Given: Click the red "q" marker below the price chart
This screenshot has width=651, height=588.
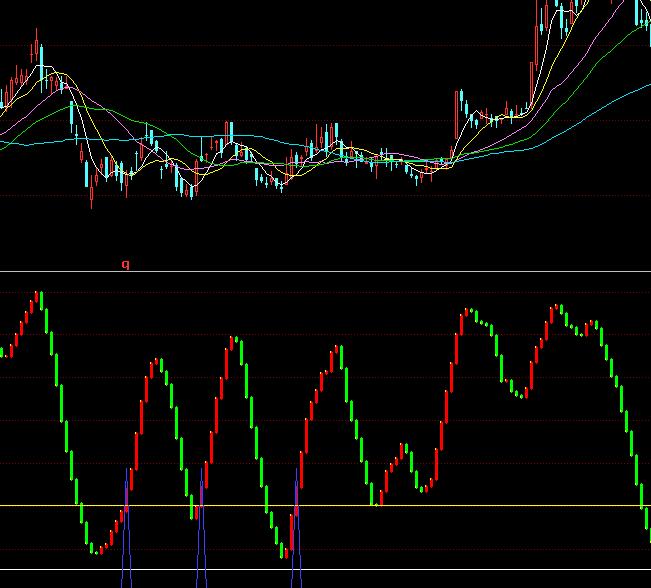Looking at the screenshot, I should pyautogui.click(x=125, y=265).
